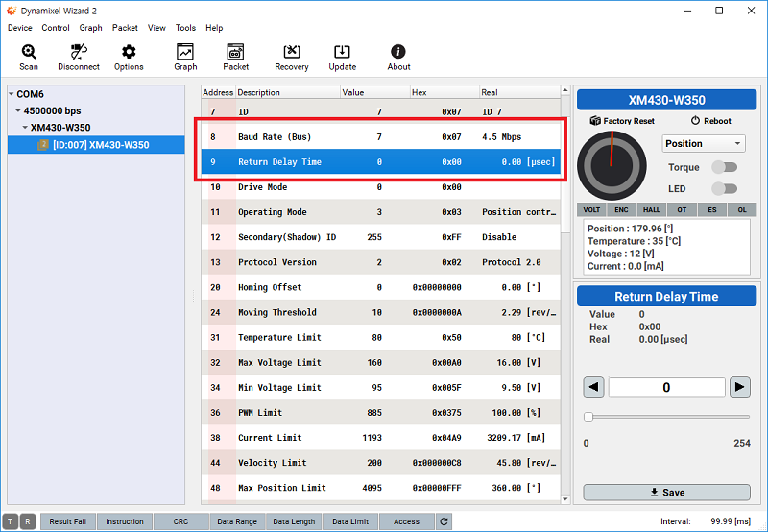
Task: Select the Moving Threshold row
Action: pos(380,312)
